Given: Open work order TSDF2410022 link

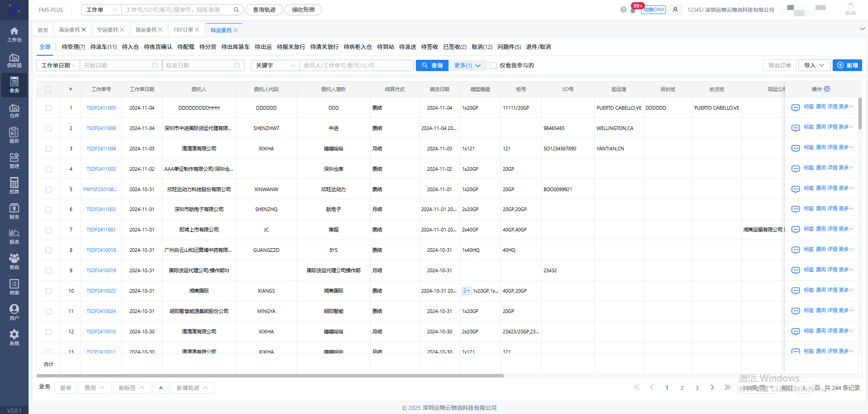Looking at the screenshot, I should click(101, 290).
